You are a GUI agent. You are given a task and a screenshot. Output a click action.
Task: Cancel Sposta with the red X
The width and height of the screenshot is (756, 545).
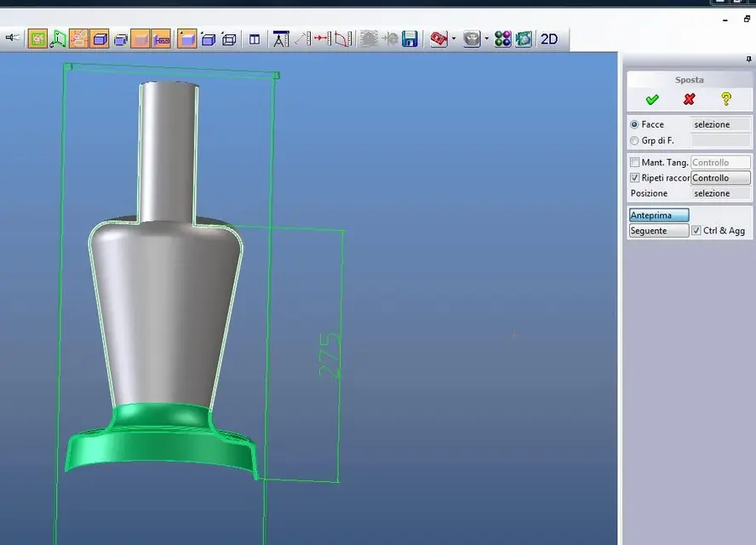click(x=689, y=100)
